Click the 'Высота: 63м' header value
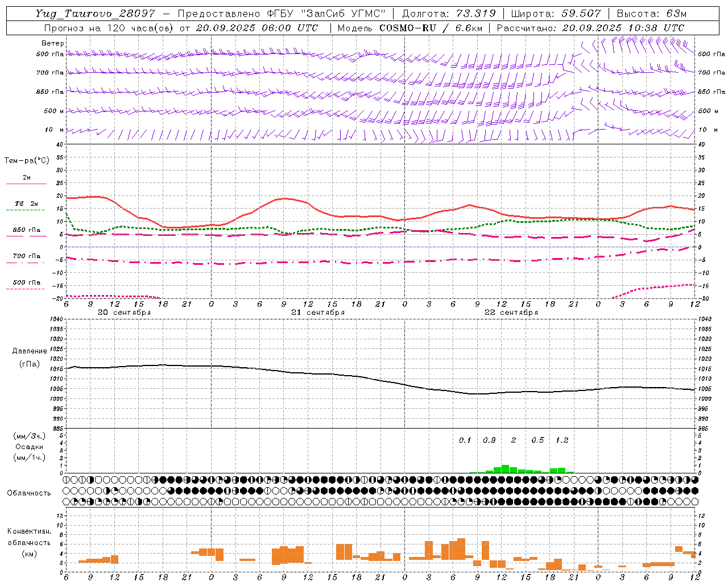The width and height of the screenshot is (728, 582). [x=652, y=14]
